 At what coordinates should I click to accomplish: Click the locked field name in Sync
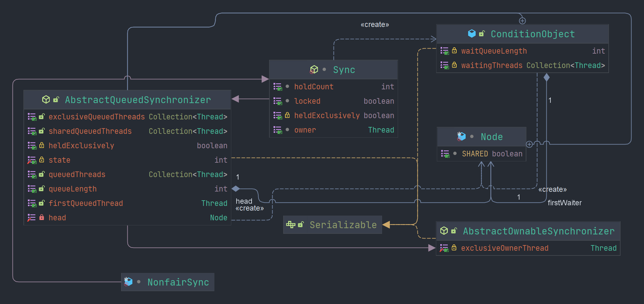point(307,101)
